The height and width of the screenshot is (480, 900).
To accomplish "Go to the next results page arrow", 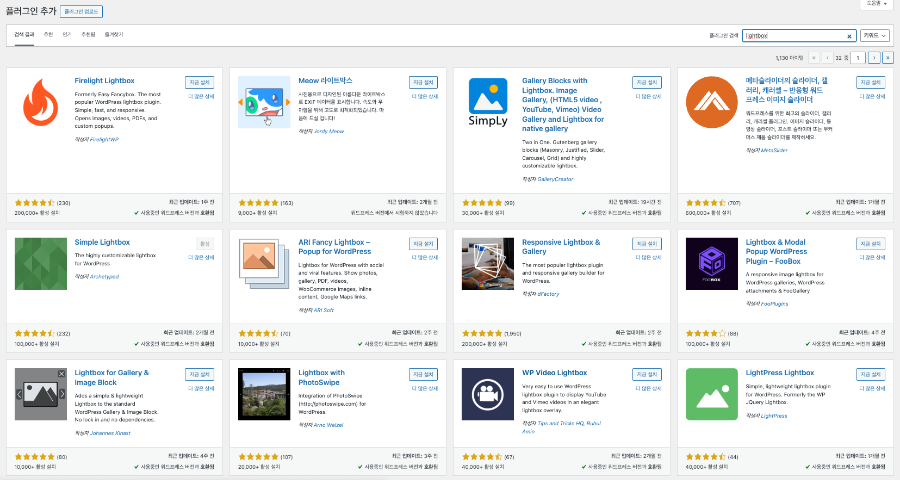I will (x=874, y=57).
